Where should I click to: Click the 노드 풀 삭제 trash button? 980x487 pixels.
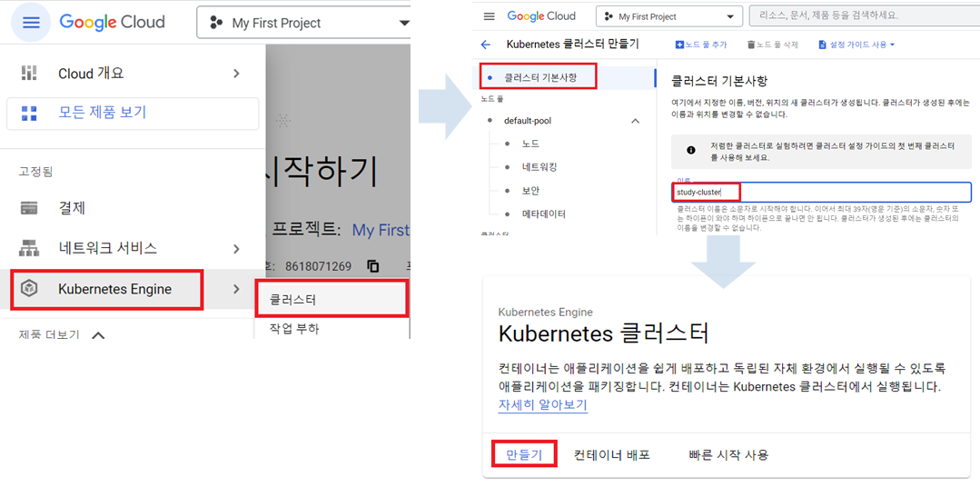click(x=773, y=45)
